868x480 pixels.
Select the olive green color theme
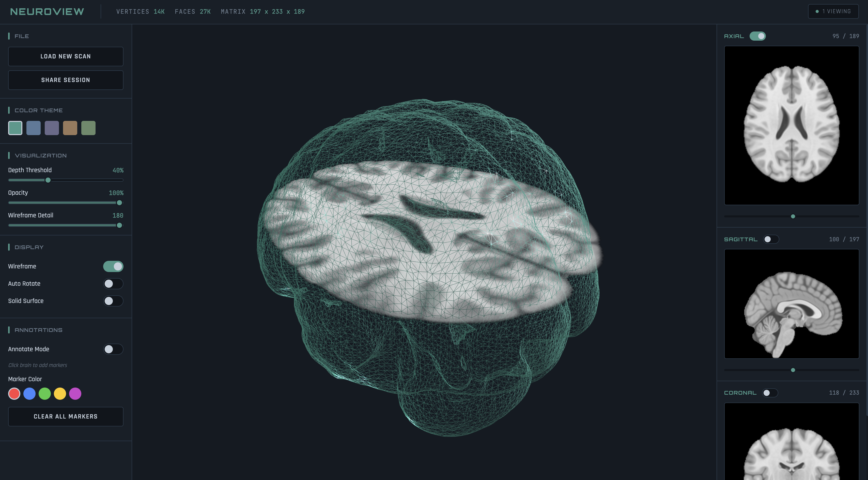point(88,128)
